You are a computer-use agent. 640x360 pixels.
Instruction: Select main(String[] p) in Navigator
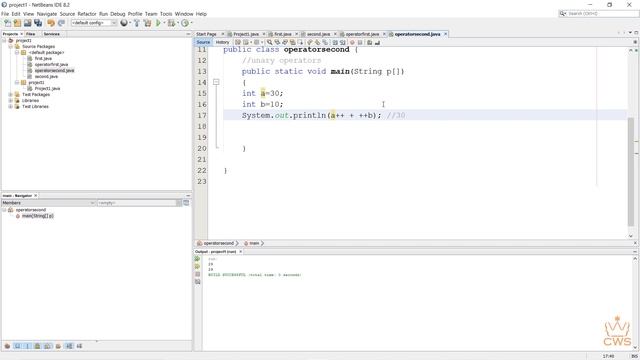[x=38, y=216]
